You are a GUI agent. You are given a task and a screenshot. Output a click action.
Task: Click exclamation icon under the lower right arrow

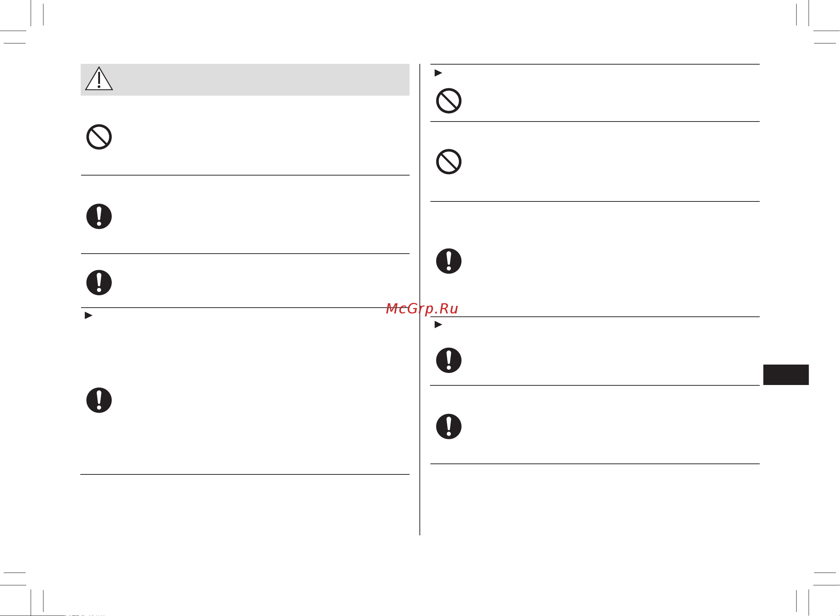(449, 360)
